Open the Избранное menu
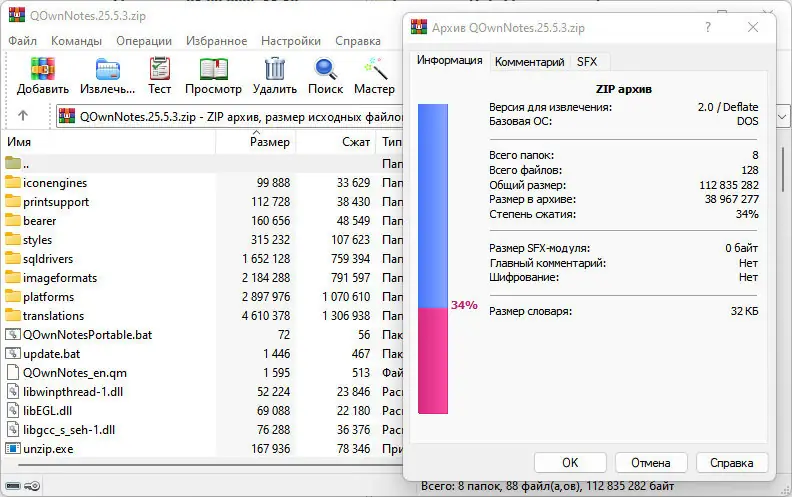Image resolution: width=792 pixels, height=497 pixels. click(x=217, y=41)
